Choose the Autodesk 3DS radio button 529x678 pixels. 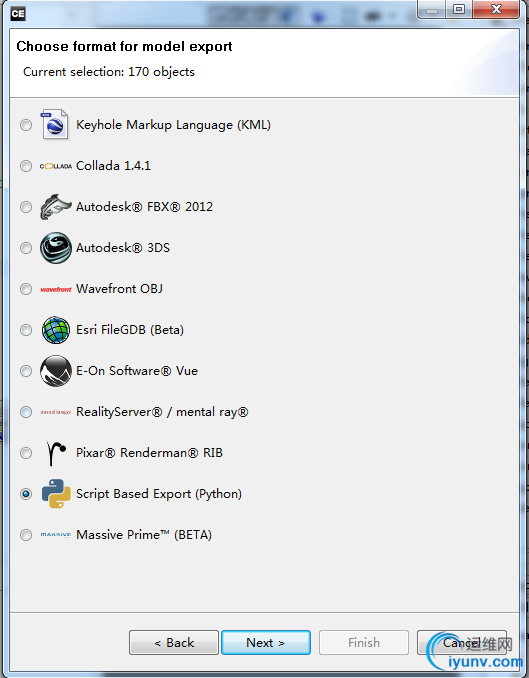tap(26, 248)
